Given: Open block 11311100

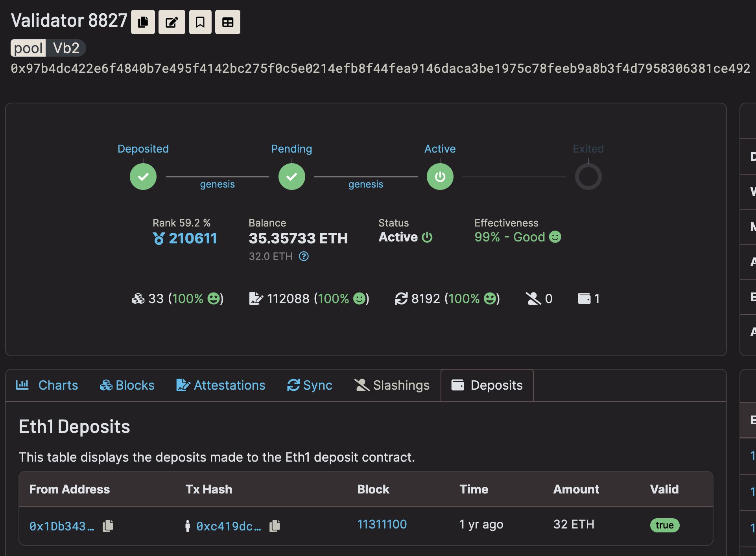Looking at the screenshot, I should pos(382,524).
